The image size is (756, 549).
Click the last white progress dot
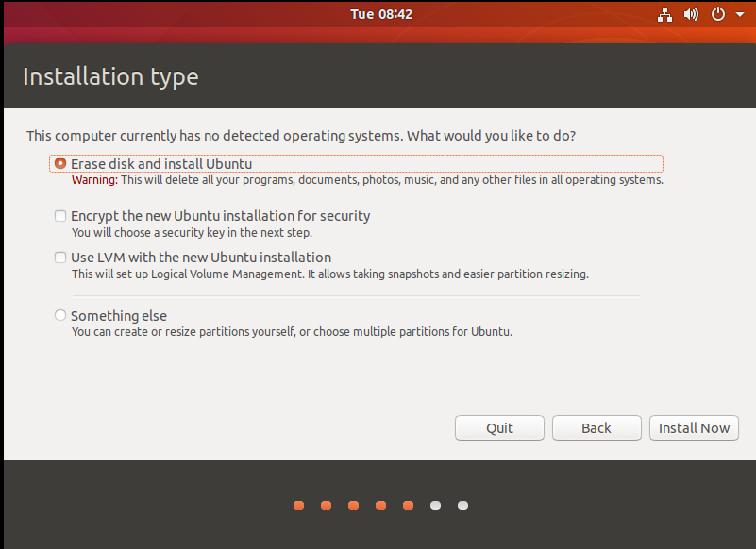(462, 506)
